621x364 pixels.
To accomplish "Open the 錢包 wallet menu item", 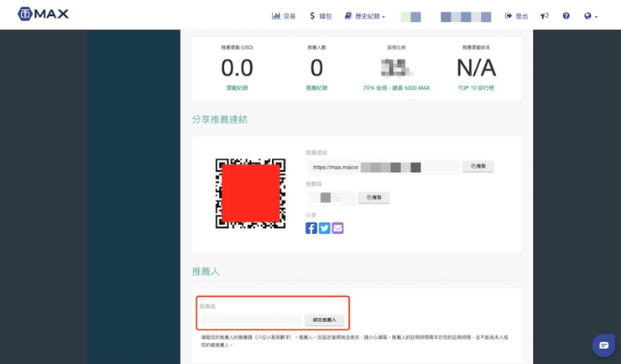I will pos(321,16).
